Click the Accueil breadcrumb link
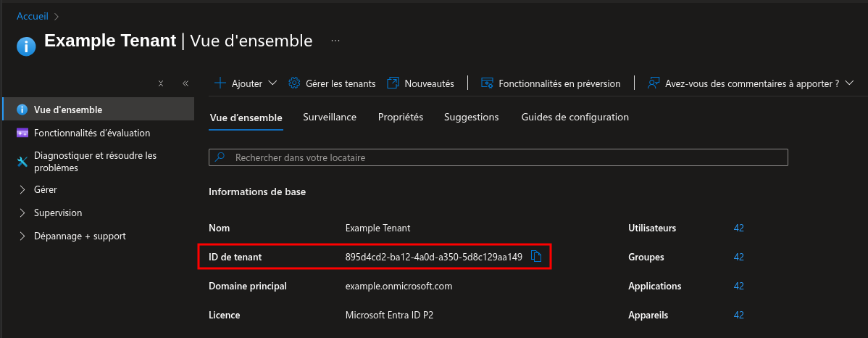This screenshot has height=338, width=868. [x=33, y=15]
